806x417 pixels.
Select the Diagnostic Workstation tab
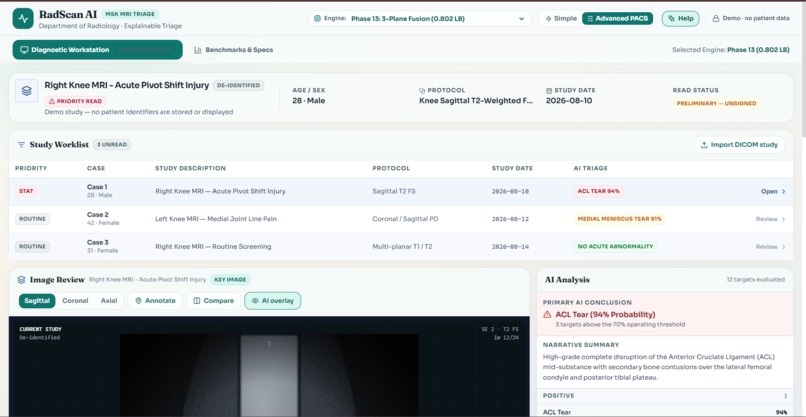[98, 50]
